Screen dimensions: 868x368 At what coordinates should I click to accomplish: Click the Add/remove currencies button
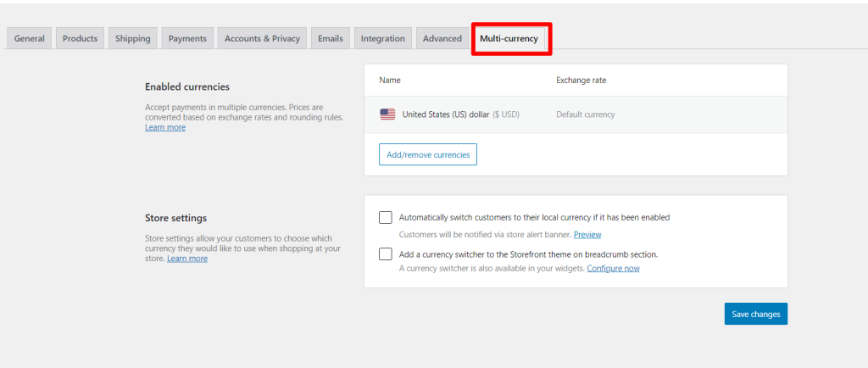pyautogui.click(x=428, y=154)
